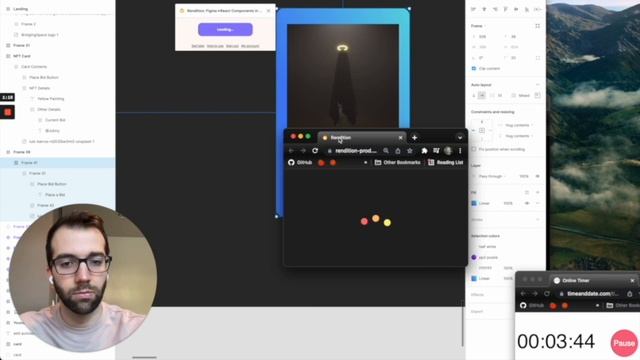Open the auto layout alignment box
The image size is (640, 360).
537,96
